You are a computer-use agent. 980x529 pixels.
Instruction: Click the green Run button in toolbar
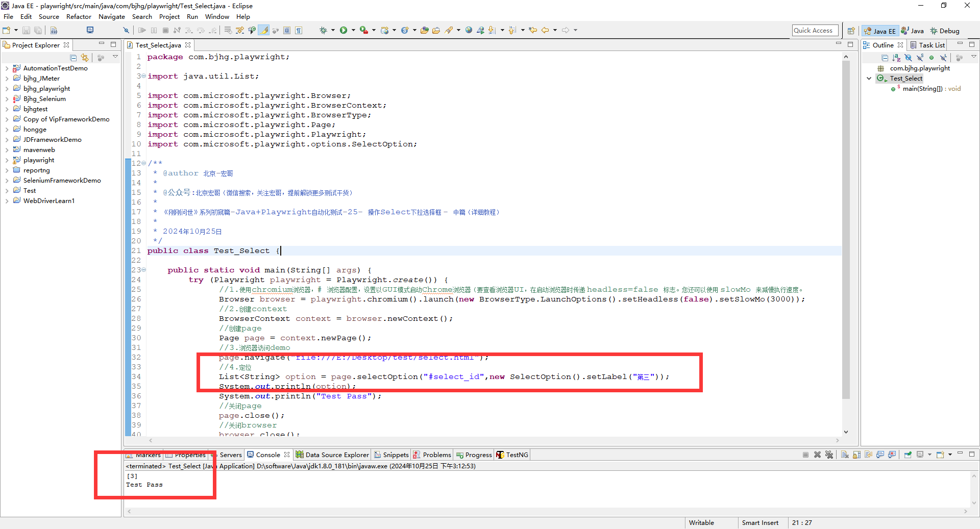coord(344,31)
